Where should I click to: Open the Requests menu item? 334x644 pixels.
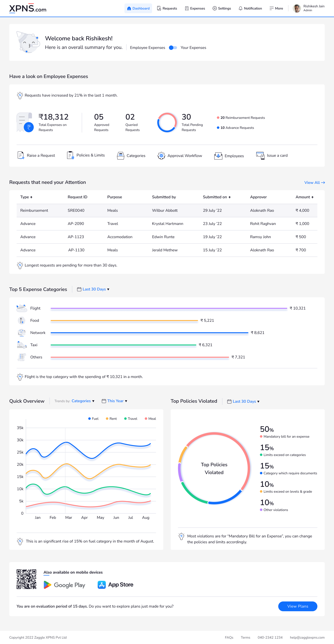pos(167,8)
